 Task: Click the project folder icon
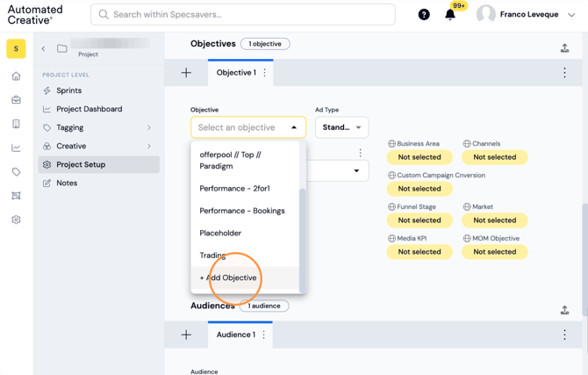(62, 48)
